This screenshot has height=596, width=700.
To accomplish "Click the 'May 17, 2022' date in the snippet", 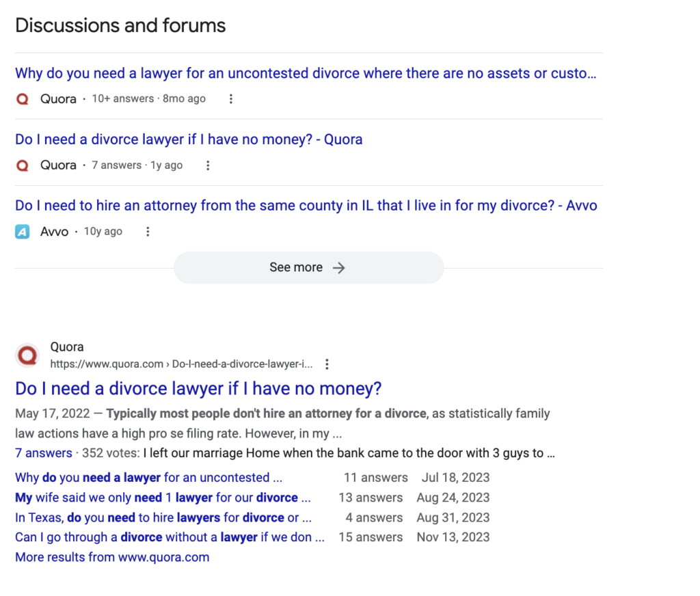I will 53,414.
